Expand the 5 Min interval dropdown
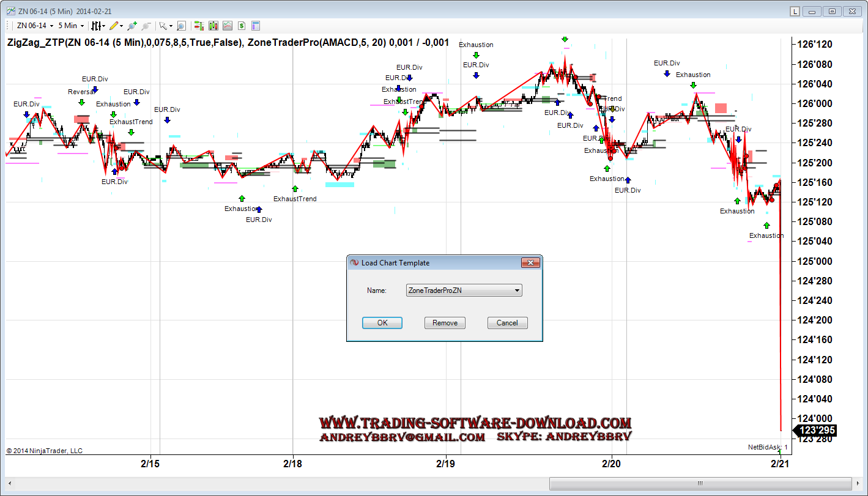The height and width of the screenshot is (496, 868). pyautogui.click(x=71, y=26)
